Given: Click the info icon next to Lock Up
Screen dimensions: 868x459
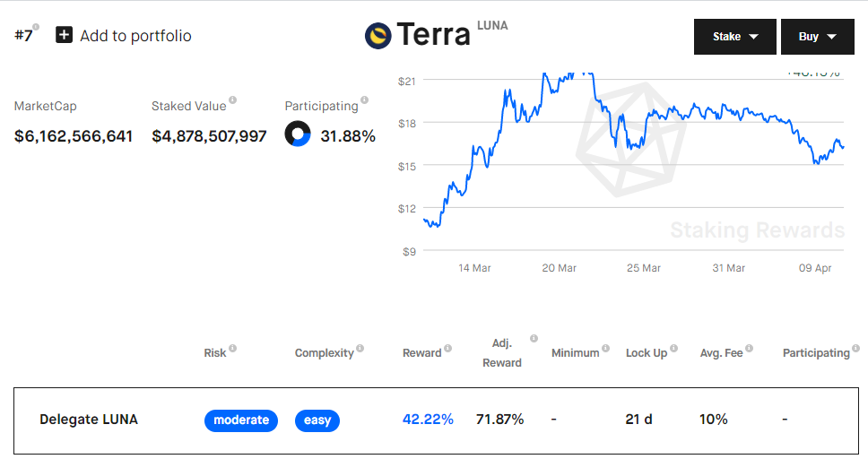Looking at the screenshot, I should pyautogui.click(x=673, y=348).
